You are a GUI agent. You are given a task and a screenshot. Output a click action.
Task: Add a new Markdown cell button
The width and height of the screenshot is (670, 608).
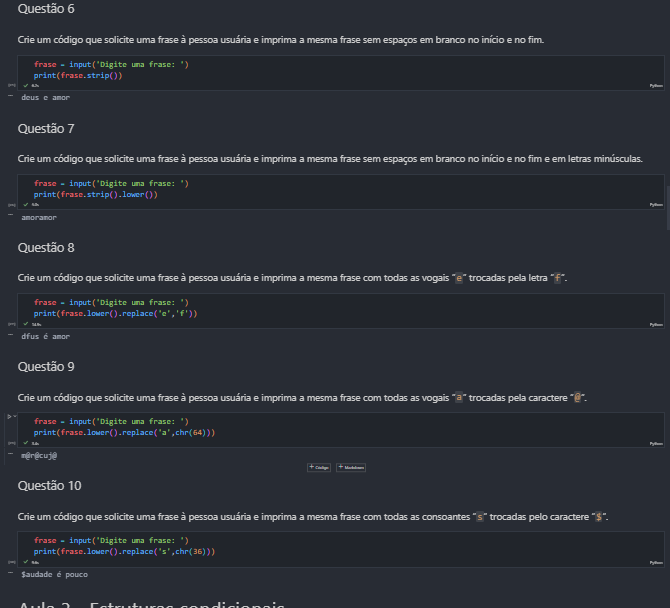tap(351, 467)
